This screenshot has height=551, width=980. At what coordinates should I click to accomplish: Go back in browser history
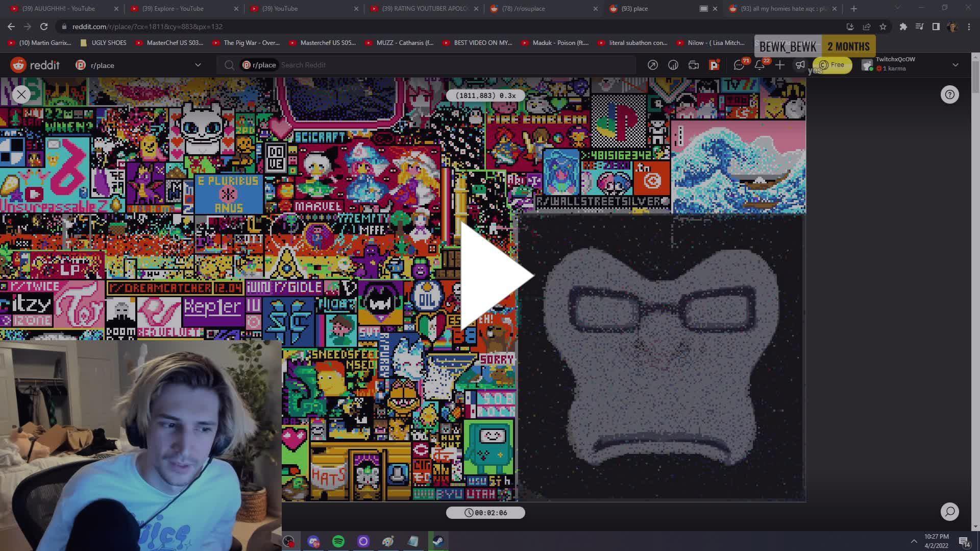click(11, 27)
